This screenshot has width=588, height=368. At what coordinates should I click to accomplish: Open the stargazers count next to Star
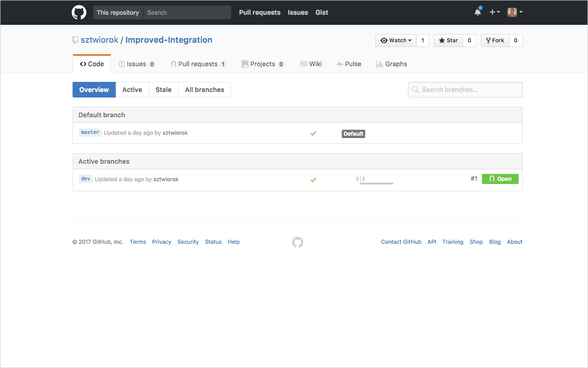coord(469,40)
